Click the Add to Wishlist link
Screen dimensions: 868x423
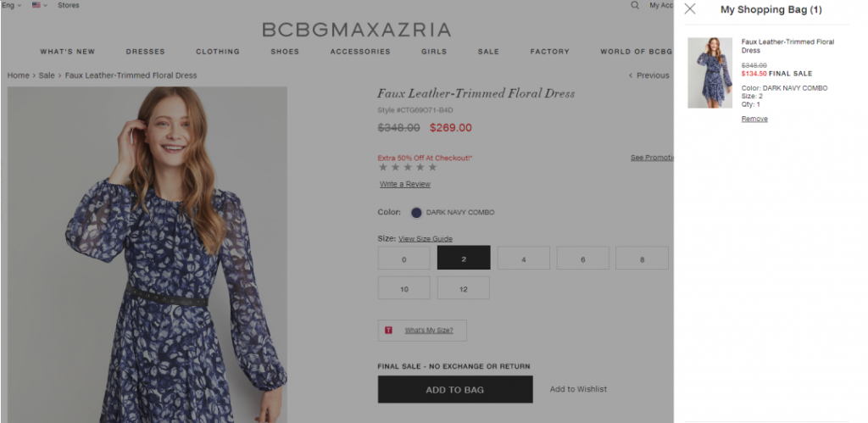tap(578, 389)
